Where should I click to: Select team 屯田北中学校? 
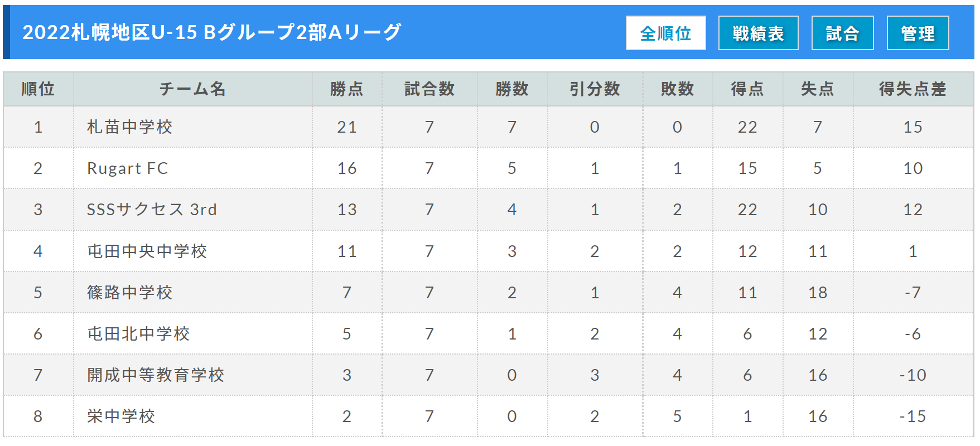tap(139, 334)
